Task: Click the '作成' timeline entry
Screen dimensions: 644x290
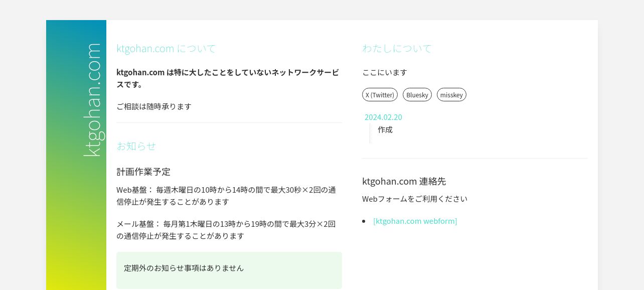Action: tap(385, 129)
